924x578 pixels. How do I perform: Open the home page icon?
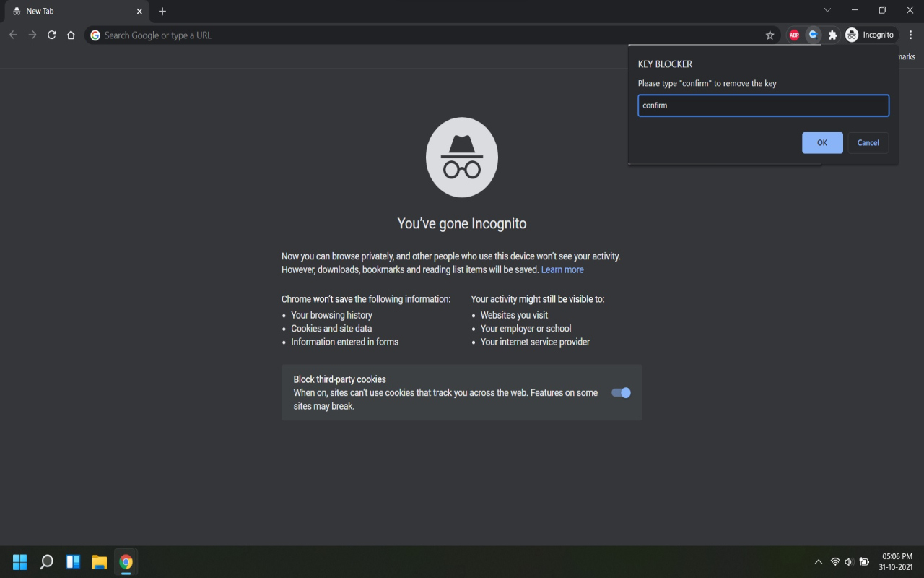[71, 35]
